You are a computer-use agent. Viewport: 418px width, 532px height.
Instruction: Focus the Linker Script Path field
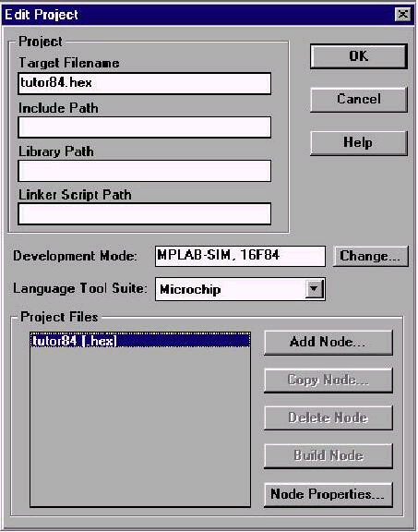(x=145, y=213)
